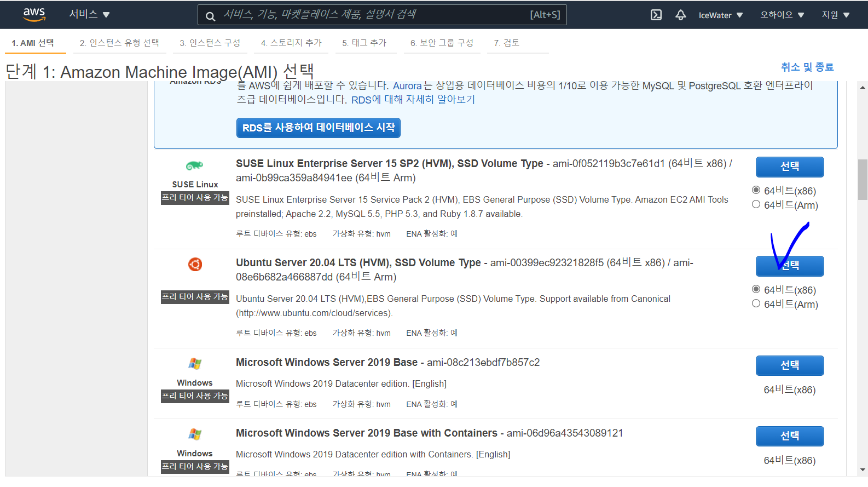Go to 4. 스토리지 추가 tab
The image size is (868, 487).
(291, 43)
